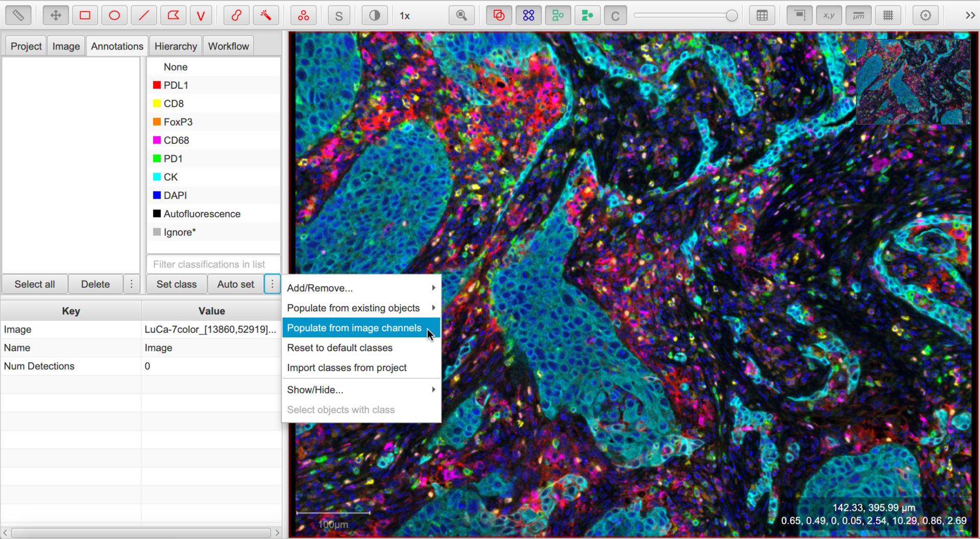Open brightness and contrast dialog

tap(374, 15)
